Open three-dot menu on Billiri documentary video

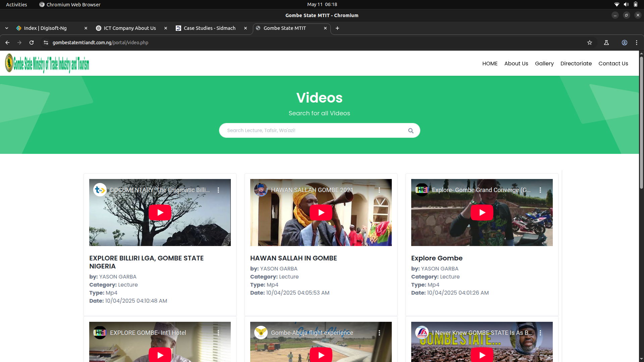[218, 190]
